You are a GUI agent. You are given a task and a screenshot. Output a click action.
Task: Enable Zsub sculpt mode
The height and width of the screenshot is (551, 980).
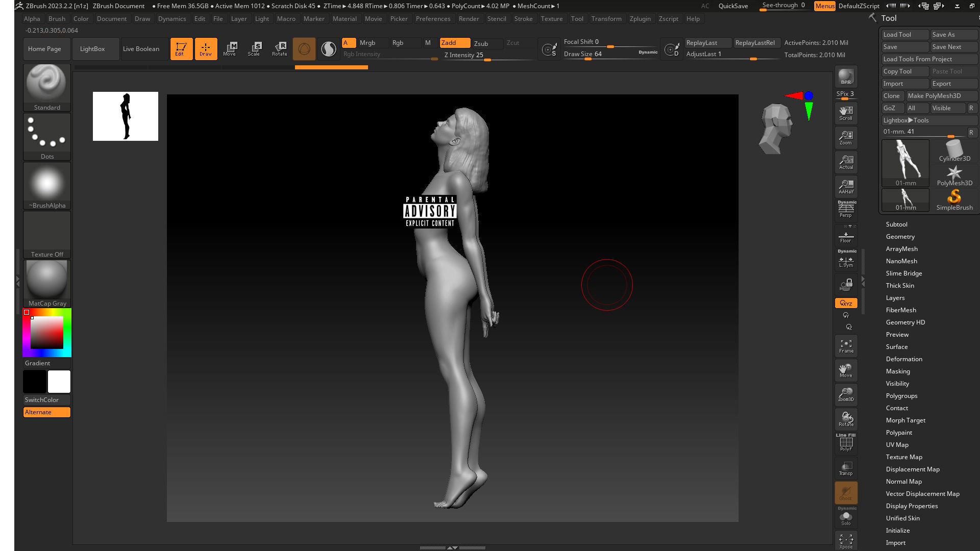[487, 43]
